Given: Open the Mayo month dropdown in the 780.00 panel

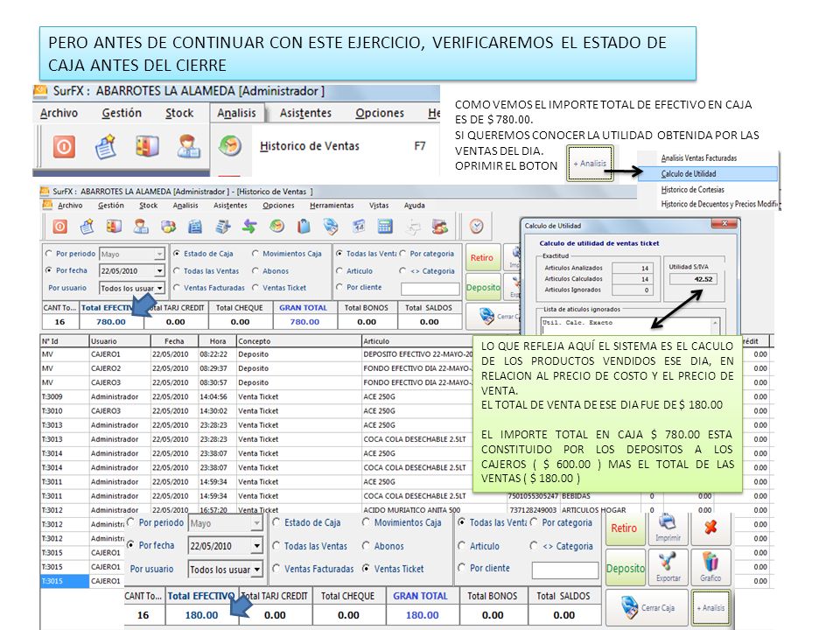Looking at the screenshot, I should coord(159,254).
